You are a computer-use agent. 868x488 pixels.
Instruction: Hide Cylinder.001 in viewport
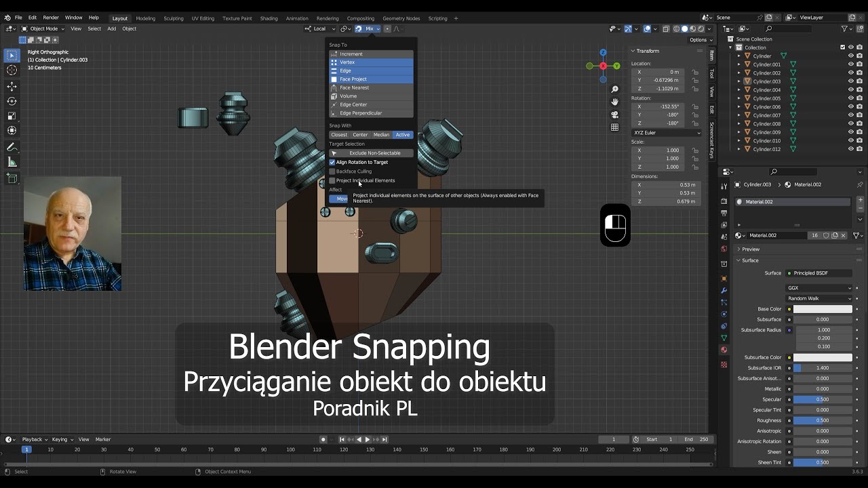pos(851,64)
